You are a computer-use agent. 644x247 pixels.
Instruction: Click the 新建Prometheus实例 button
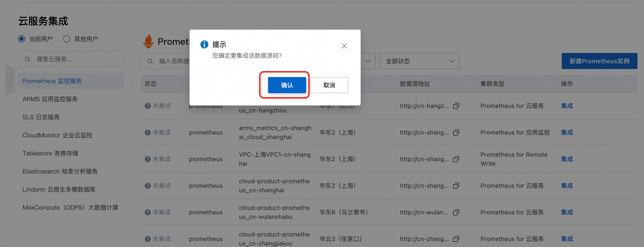[x=599, y=61]
